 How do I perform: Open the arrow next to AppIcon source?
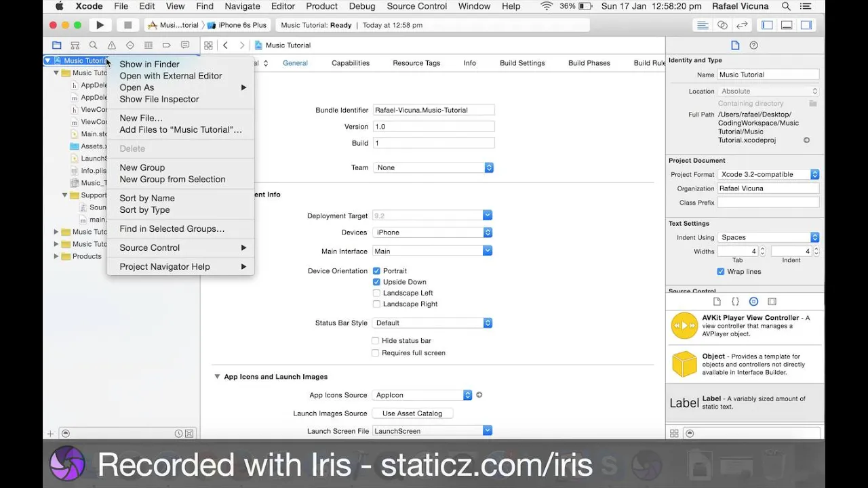(x=479, y=395)
